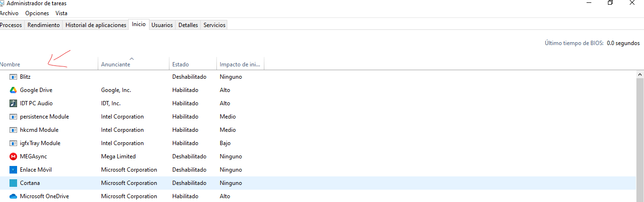The height and width of the screenshot is (202, 644).
Task: Select the igfxTray Module entry
Action: (x=40, y=143)
